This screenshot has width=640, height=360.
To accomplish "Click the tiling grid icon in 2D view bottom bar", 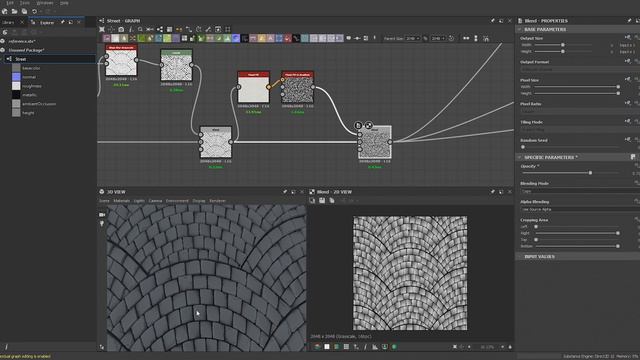I will point(346,347).
